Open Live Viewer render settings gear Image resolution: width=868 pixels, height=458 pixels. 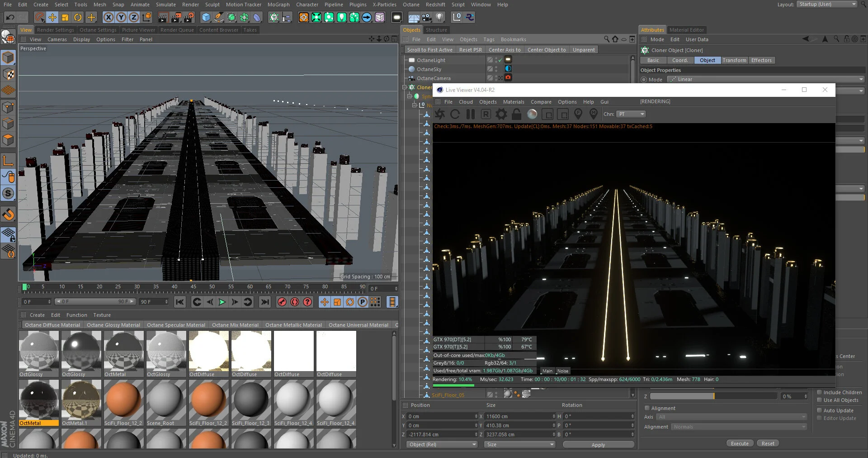click(x=501, y=114)
